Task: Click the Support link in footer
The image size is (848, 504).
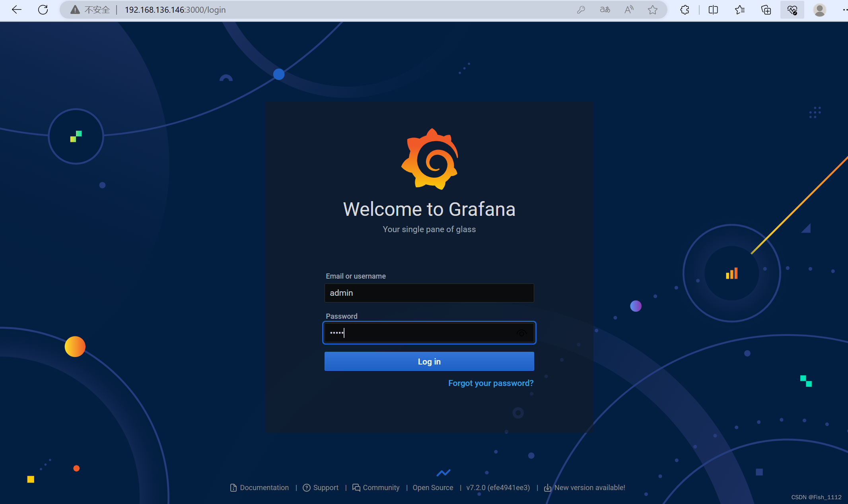Action: (325, 487)
